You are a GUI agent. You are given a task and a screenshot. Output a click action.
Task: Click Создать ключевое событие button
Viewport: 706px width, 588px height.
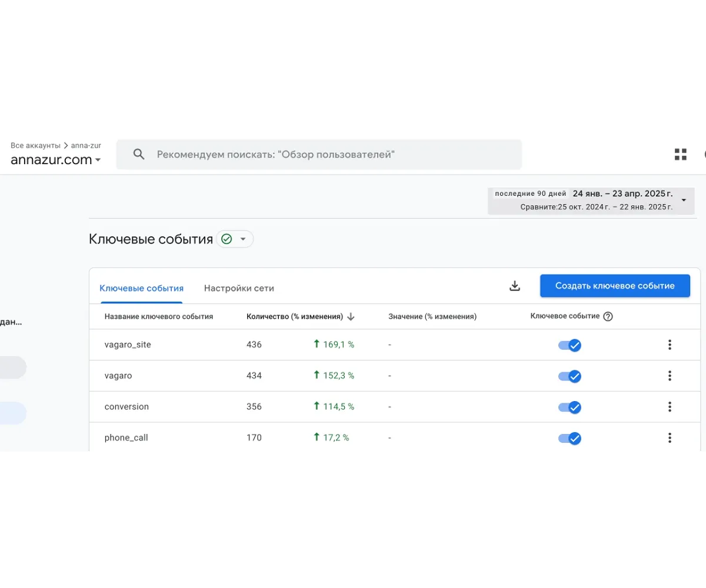(615, 286)
